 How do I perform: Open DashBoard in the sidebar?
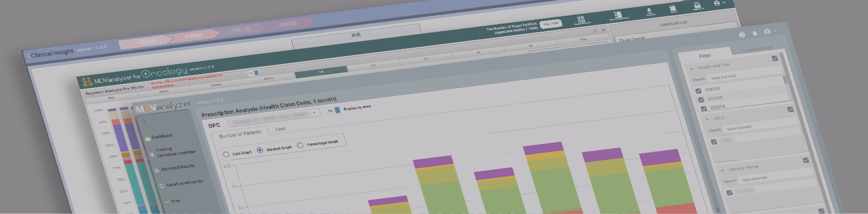(159, 137)
